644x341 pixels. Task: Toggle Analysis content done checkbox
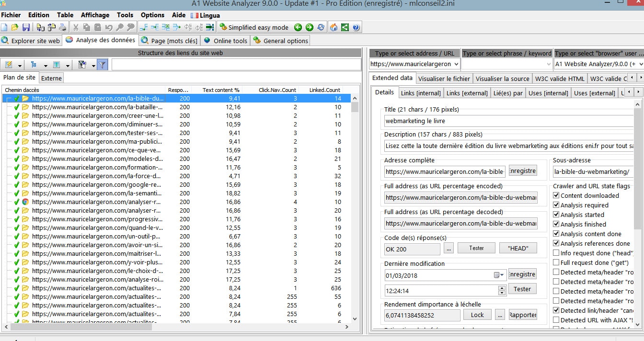coord(556,234)
